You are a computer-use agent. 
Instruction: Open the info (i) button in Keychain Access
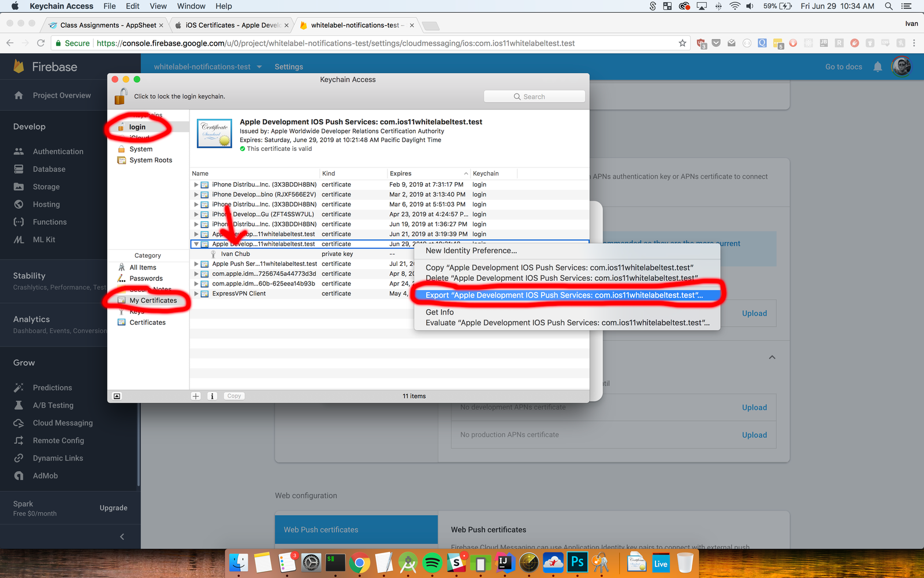point(212,396)
